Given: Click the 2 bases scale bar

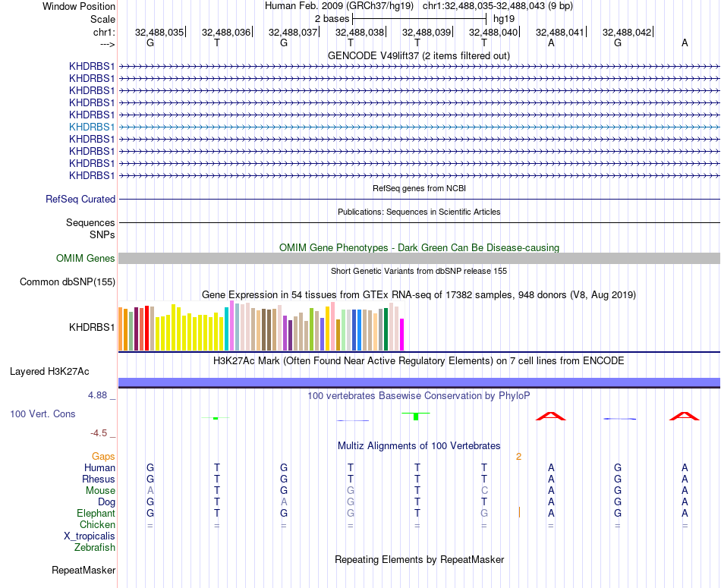Looking at the screenshot, I should click(x=419, y=19).
